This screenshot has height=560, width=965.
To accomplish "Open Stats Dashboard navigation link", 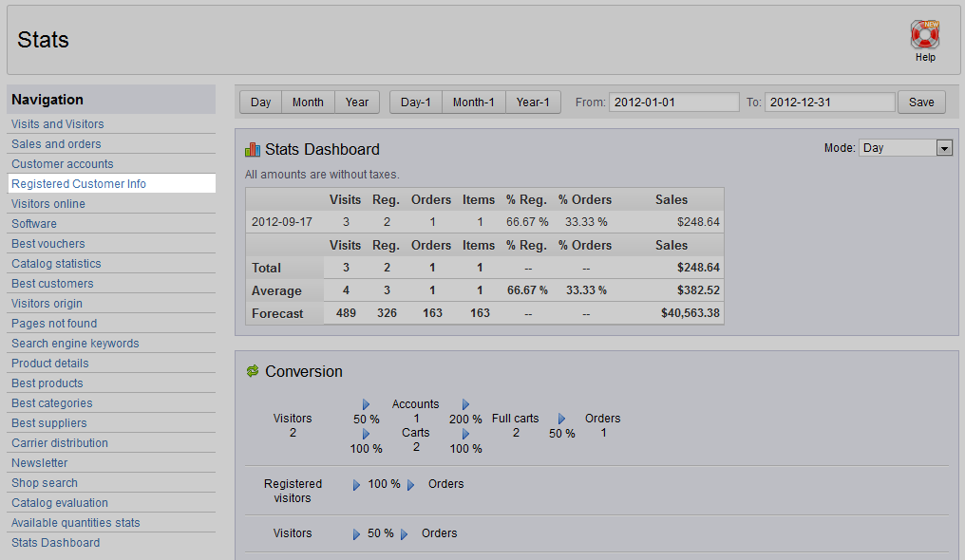I will point(55,543).
